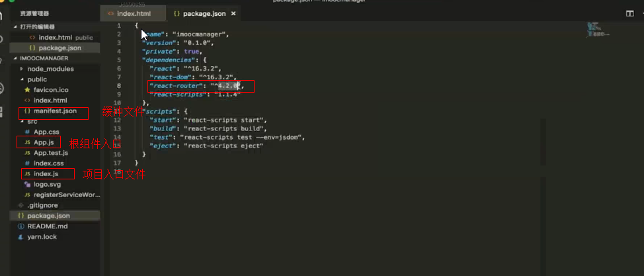Collapse the 打开的编辑器 section

tap(16, 26)
